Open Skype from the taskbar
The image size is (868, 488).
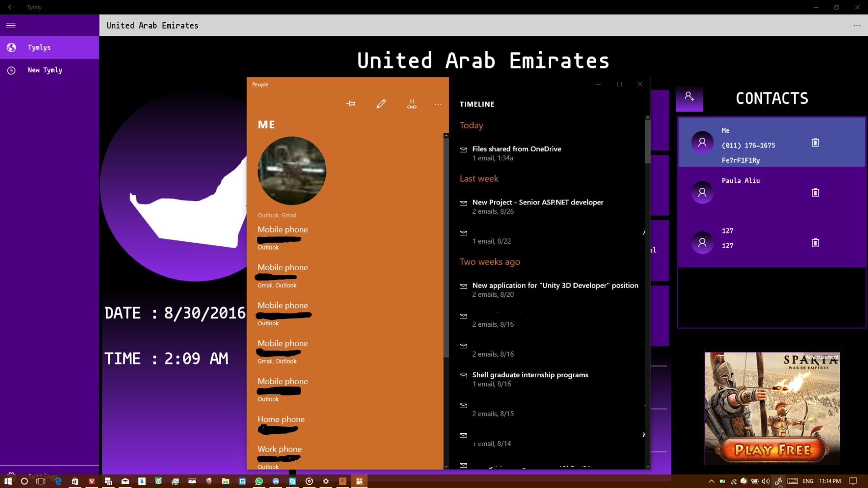(292, 481)
